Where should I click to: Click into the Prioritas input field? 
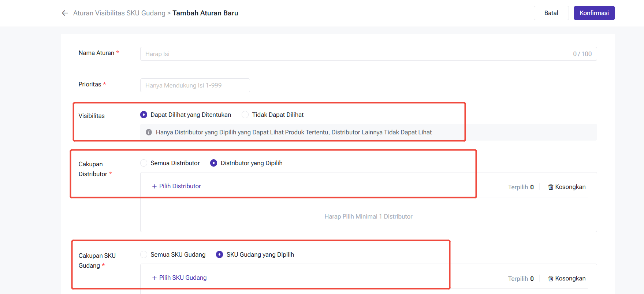pyautogui.click(x=195, y=85)
